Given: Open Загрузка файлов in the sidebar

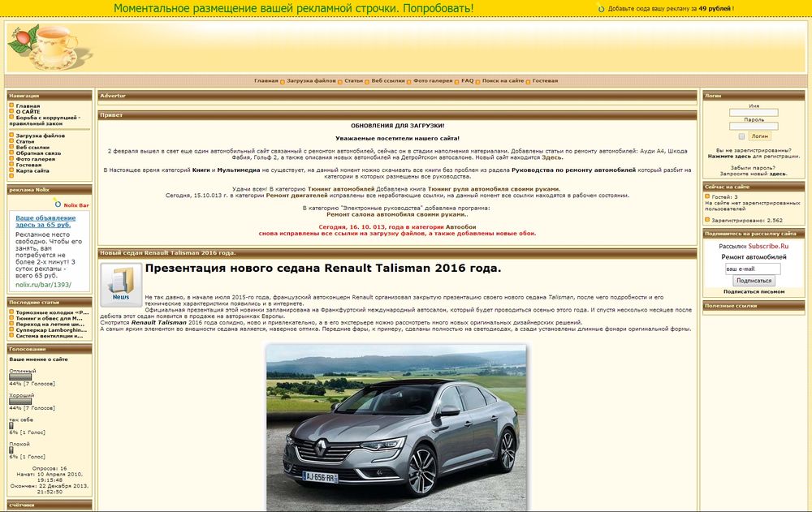Looking at the screenshot, I should point(41,136).
